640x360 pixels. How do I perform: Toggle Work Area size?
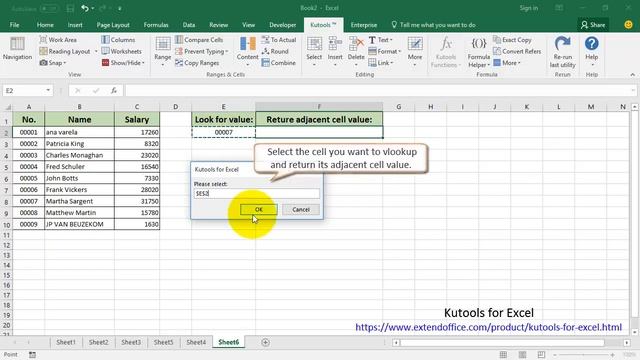[58, 40]
